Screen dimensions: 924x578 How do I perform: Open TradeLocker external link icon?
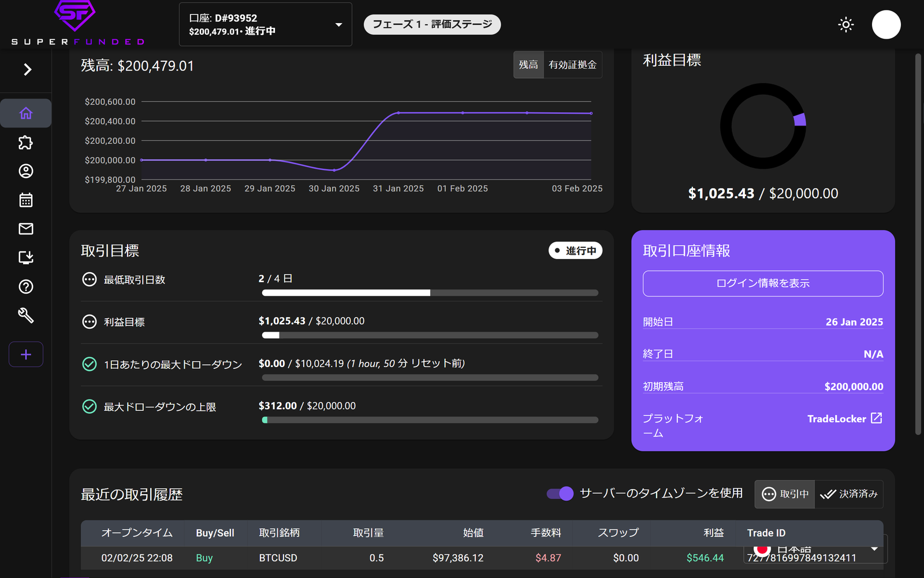876,418
